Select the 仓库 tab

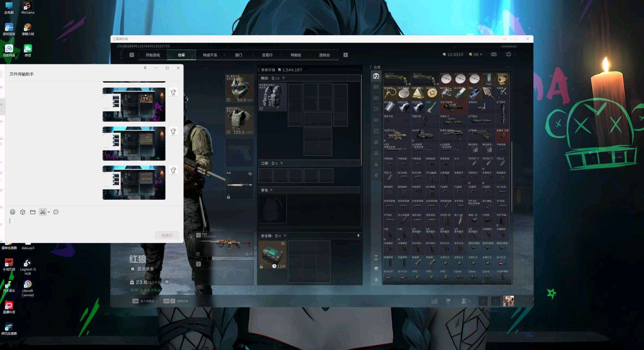click(181, 55)
